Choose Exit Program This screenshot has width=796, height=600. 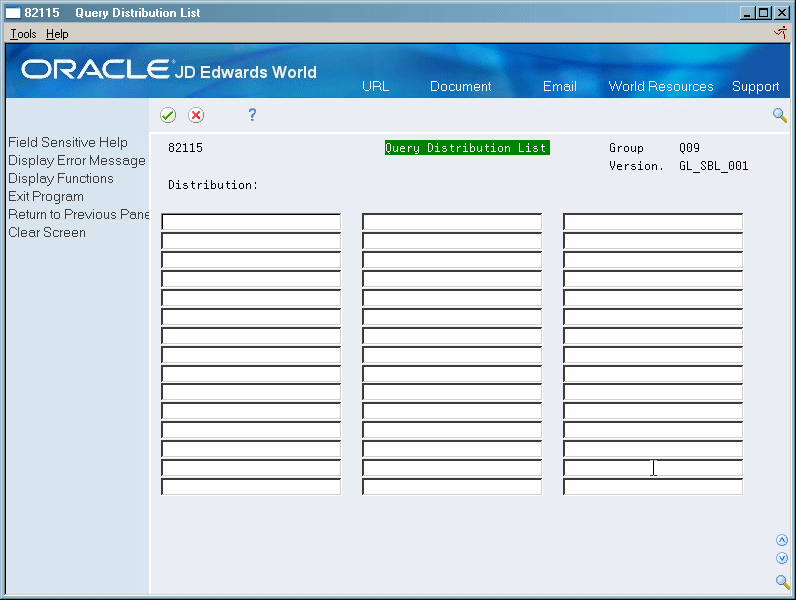click(46, 196)
